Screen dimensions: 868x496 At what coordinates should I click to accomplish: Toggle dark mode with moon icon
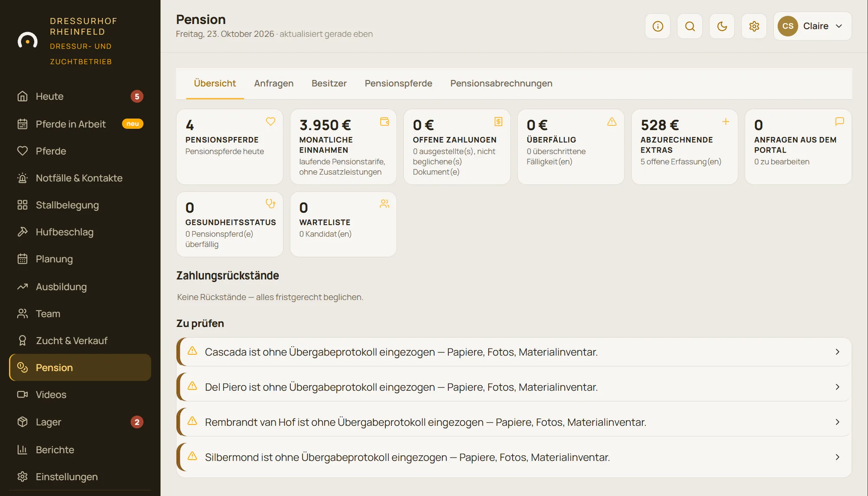click(x=722, y=26)
